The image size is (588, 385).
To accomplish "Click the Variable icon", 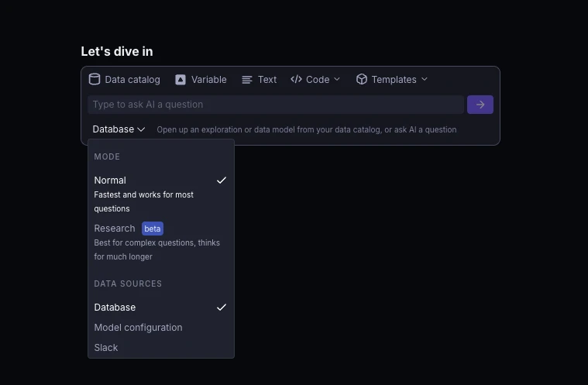I will pos(181,80).
